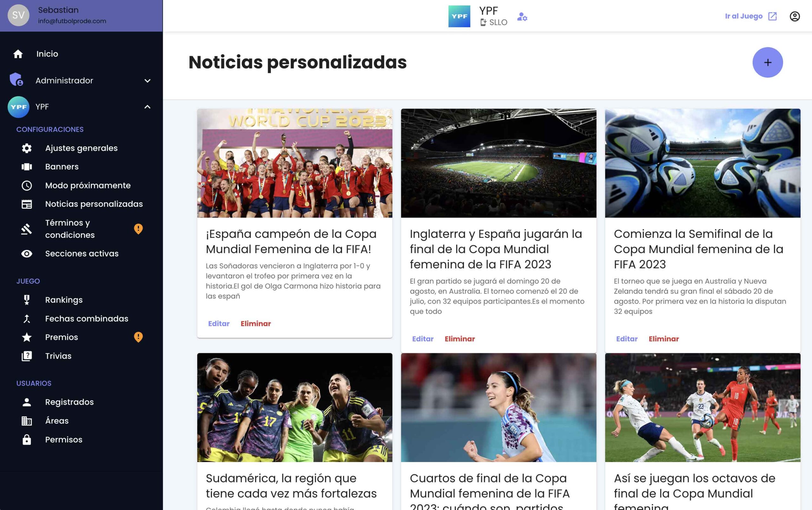Click the gear icon for Ajustes generales
The width and height of the screenshot is (812, 510).
[x=27, y=148]
